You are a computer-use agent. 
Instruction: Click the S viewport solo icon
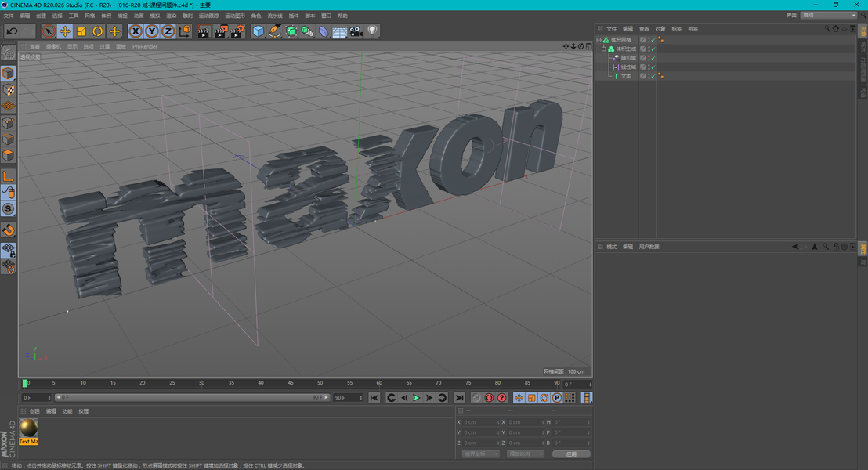(9, 208)
